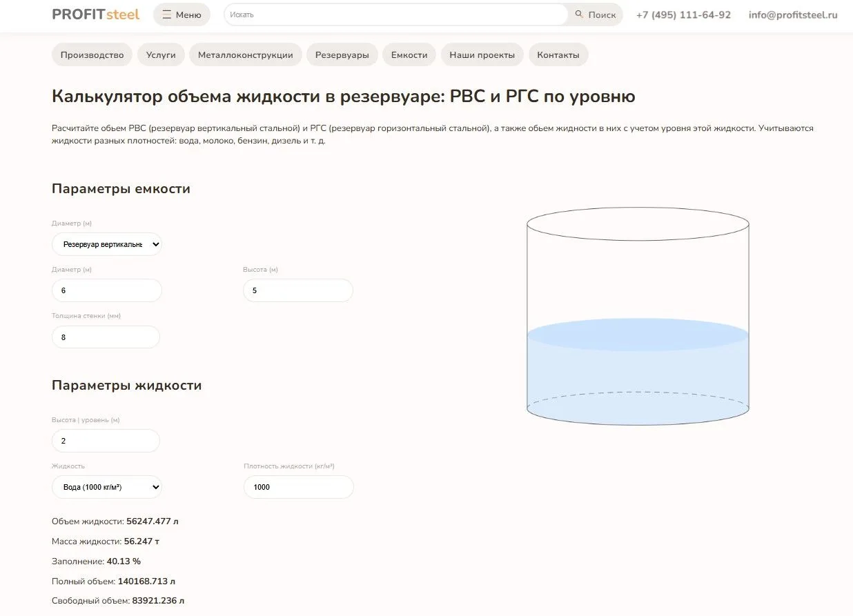Select the Толщина стенки input field
853x616 pixels.
click(106, 337)
